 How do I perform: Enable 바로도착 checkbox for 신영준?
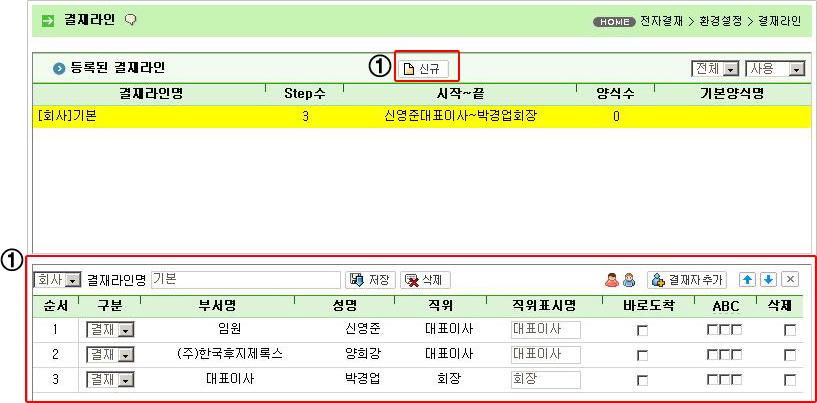[642, 329]
